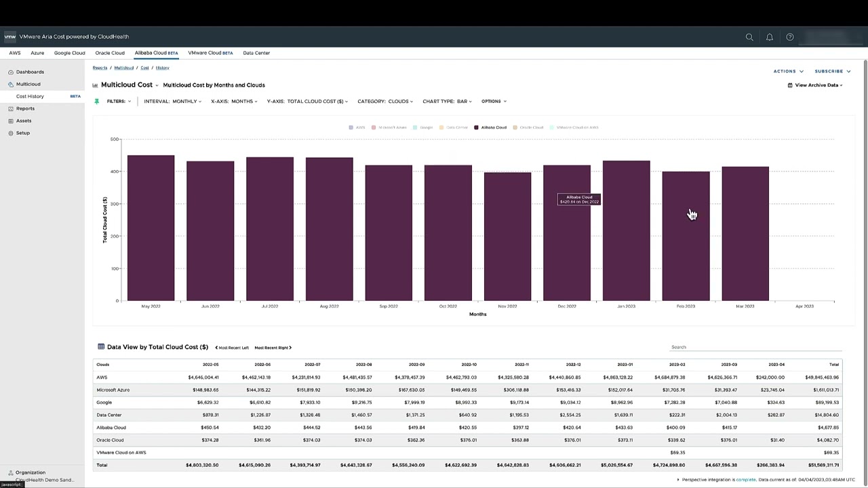Open the search magnifier in top bar
Screen dimensions: 868x488
tap(749, 37)
